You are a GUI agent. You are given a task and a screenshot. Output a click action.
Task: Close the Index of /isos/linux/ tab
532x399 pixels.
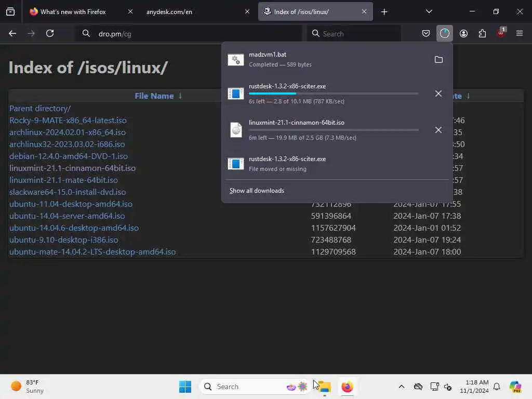pos(364,11)
